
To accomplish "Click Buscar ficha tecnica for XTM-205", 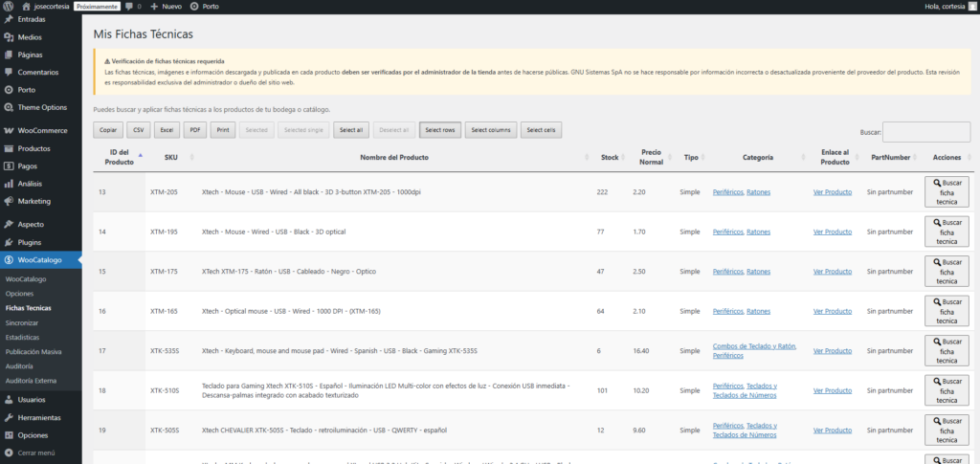I will click(947, 191).
